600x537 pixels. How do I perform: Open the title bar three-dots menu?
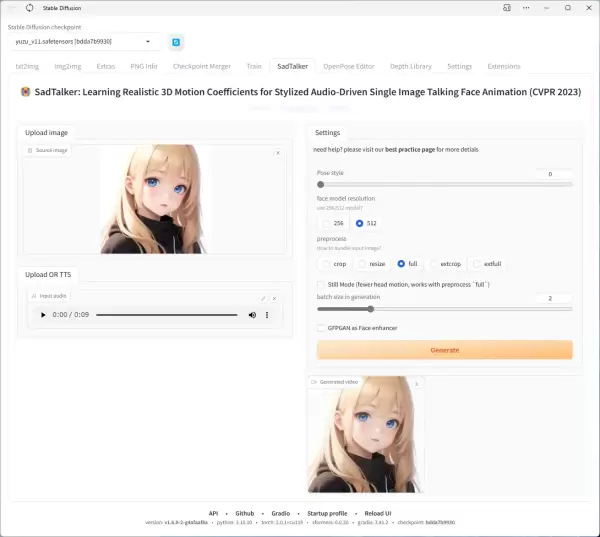point(526,8)
